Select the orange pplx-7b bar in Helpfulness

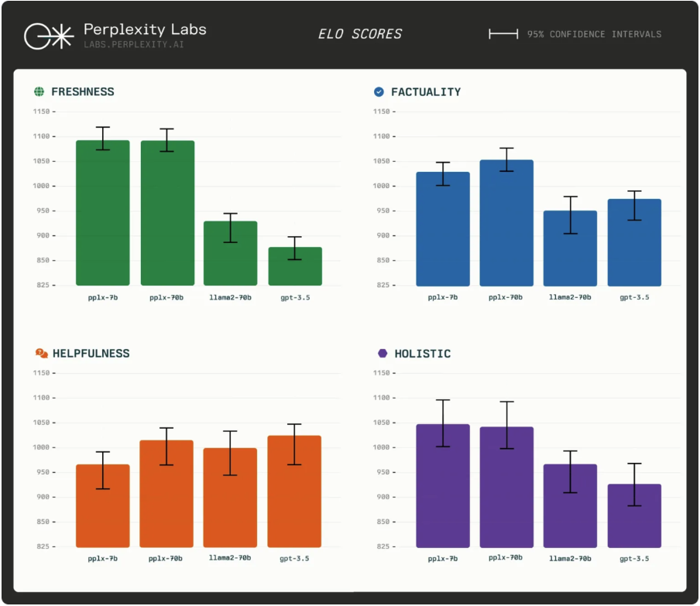pos(103,505)
